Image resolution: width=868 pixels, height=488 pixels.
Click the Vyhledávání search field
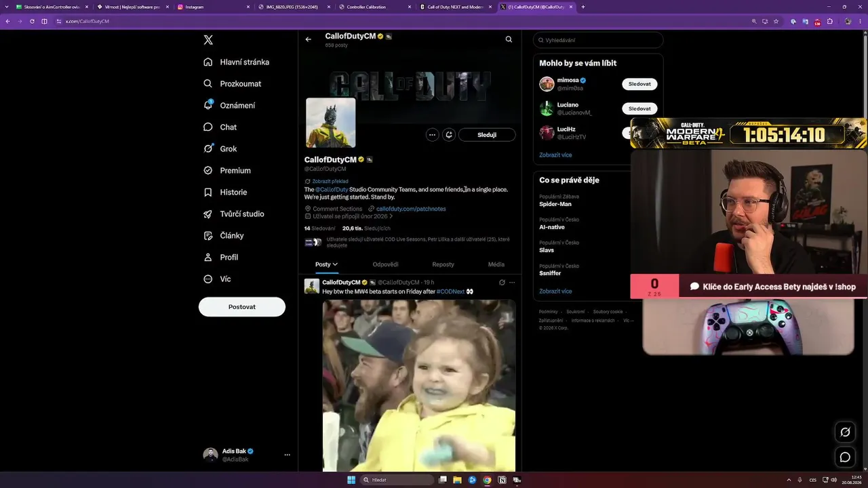597,40
